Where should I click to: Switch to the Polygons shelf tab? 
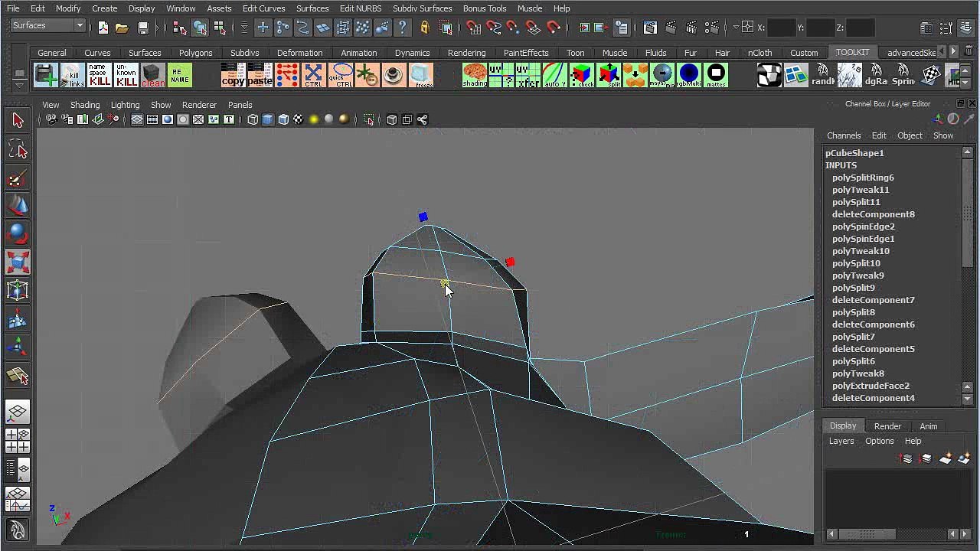pyautogui.click(x=195, y=53)
